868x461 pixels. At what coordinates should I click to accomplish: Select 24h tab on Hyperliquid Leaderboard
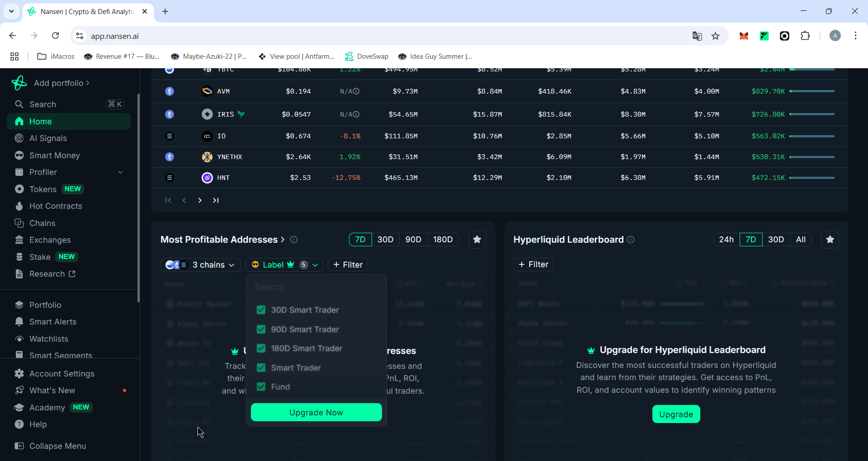click(x=726, y=240)
